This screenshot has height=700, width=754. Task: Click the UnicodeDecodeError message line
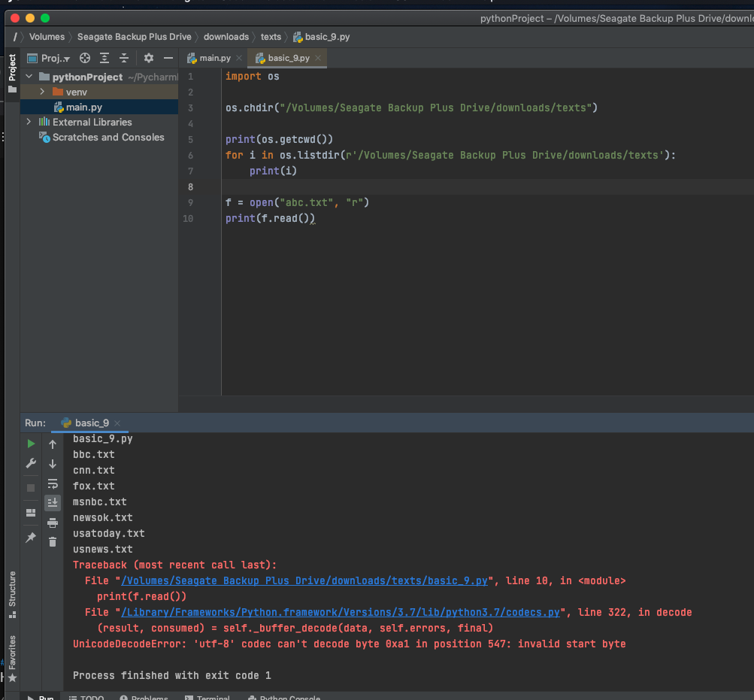click(349, 644)
